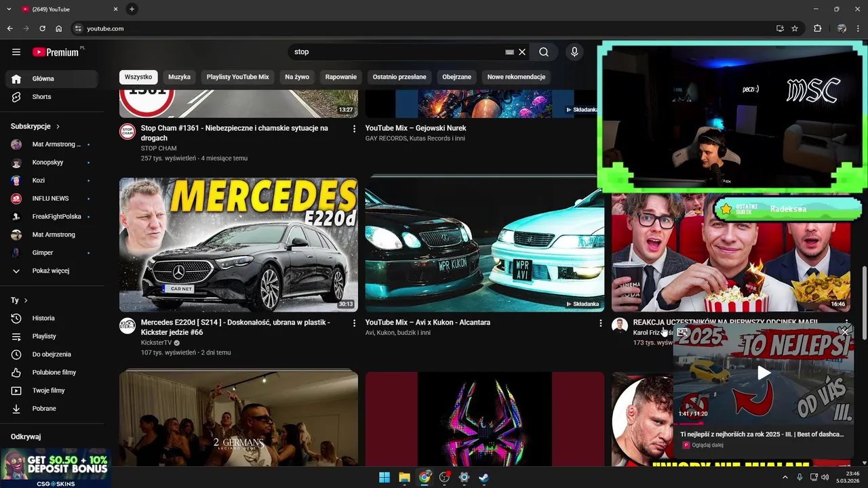
Task: Open the Avi x Kukon Alcantara thumbnail
Action: pos(484,245)
